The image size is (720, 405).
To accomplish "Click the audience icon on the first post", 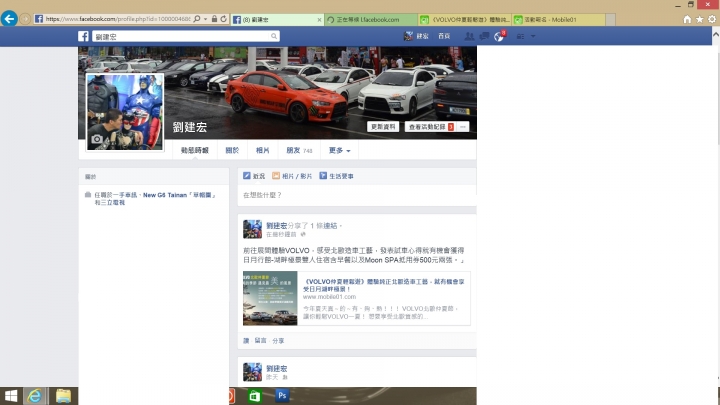I will click(303, 234).
